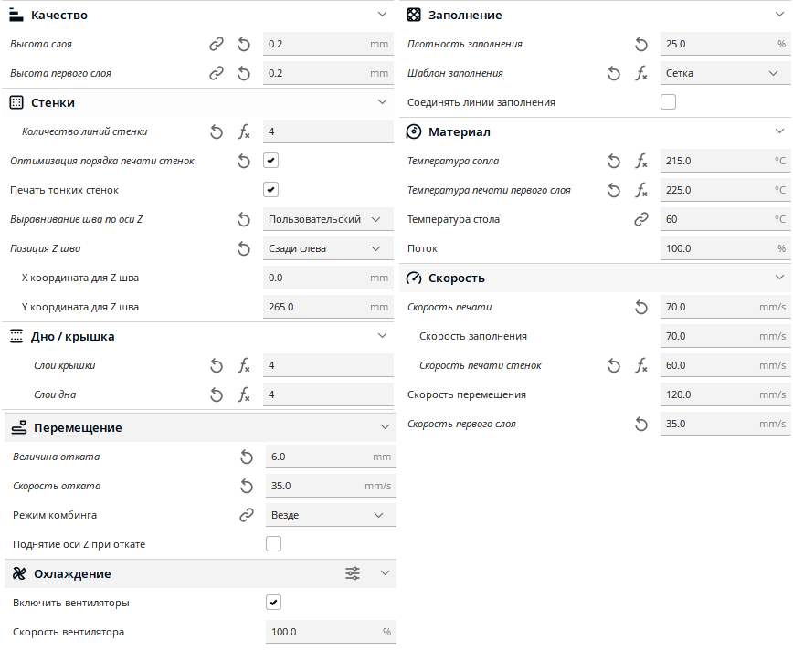Click link icon next to Высота первого слоя

(x=217, y=74)
